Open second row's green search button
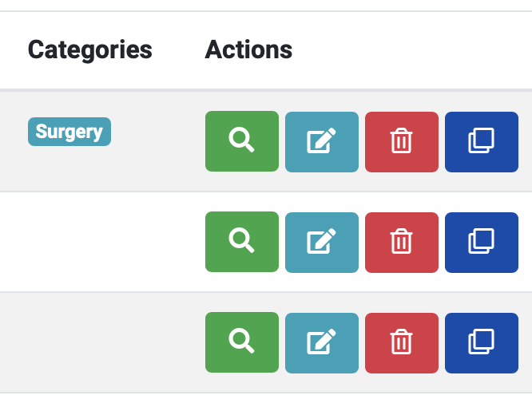Screen dimensions: 532x399 click(242, 242)
